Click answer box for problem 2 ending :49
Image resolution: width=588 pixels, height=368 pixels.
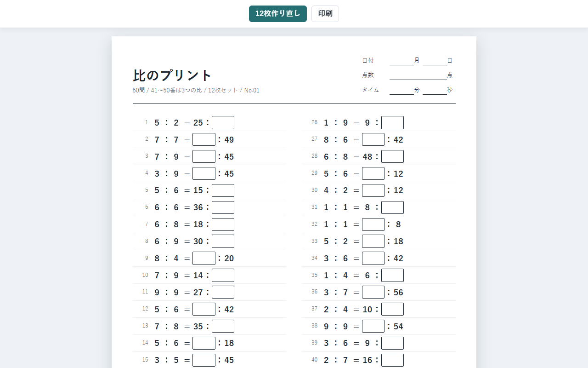(x=204, y=139)
